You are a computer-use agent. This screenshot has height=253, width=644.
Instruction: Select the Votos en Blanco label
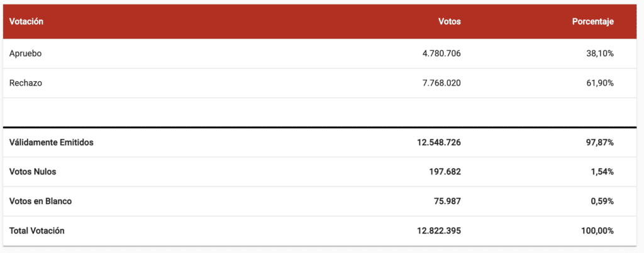[x=40, y=201]
